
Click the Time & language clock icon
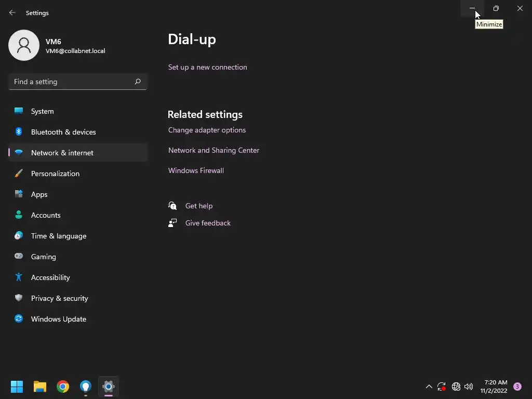(x=19, y=235)
